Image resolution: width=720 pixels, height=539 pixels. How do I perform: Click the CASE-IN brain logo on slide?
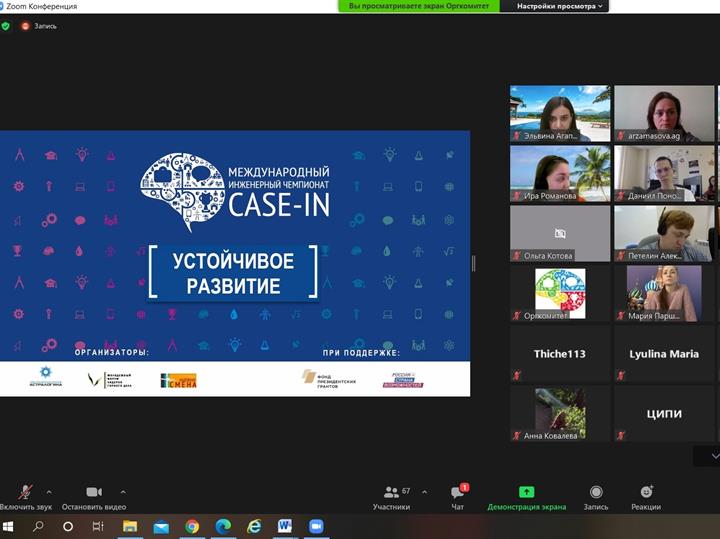pos(182,192)
